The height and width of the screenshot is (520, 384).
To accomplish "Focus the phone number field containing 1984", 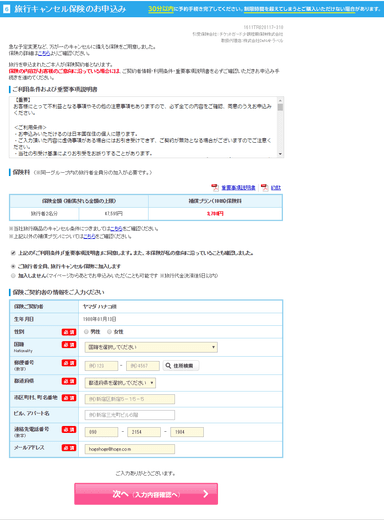I will click(x=187, y=432).
